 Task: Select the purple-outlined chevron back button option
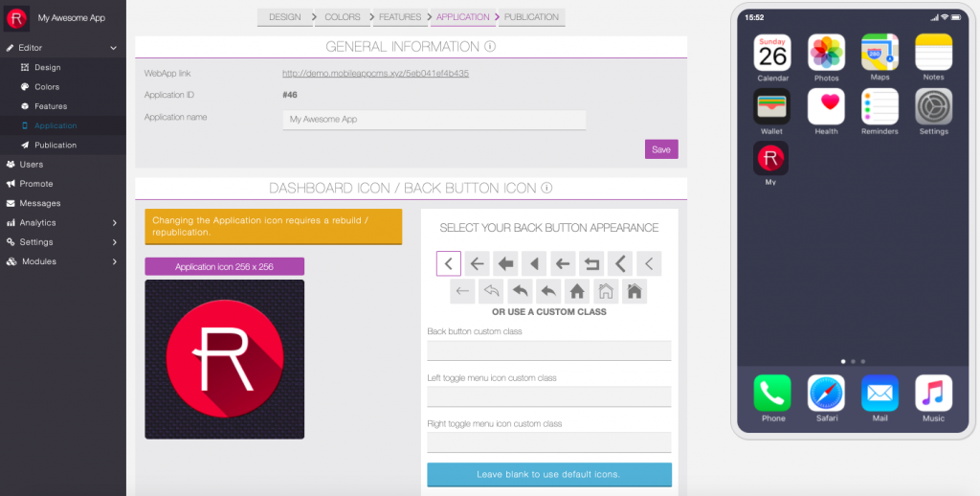(x=449, y=263)
